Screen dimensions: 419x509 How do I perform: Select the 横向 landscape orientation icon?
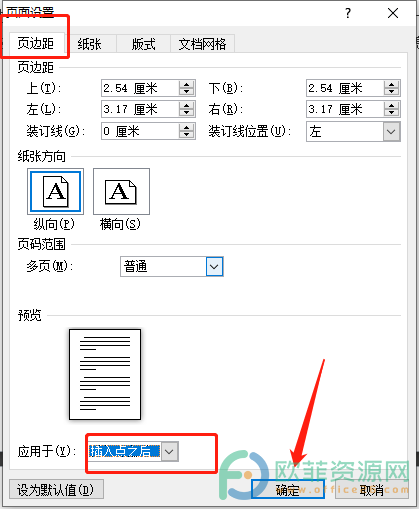(x=121, y=191)
